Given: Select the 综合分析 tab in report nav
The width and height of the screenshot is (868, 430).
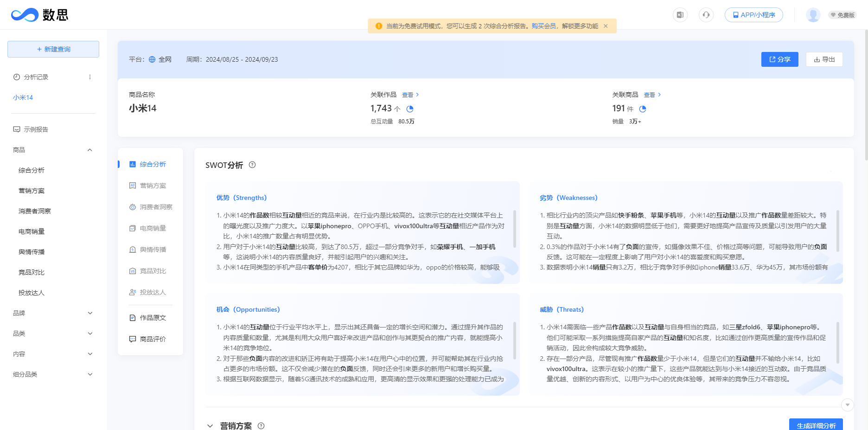Looking at the screenshot, I should [147, 164].
